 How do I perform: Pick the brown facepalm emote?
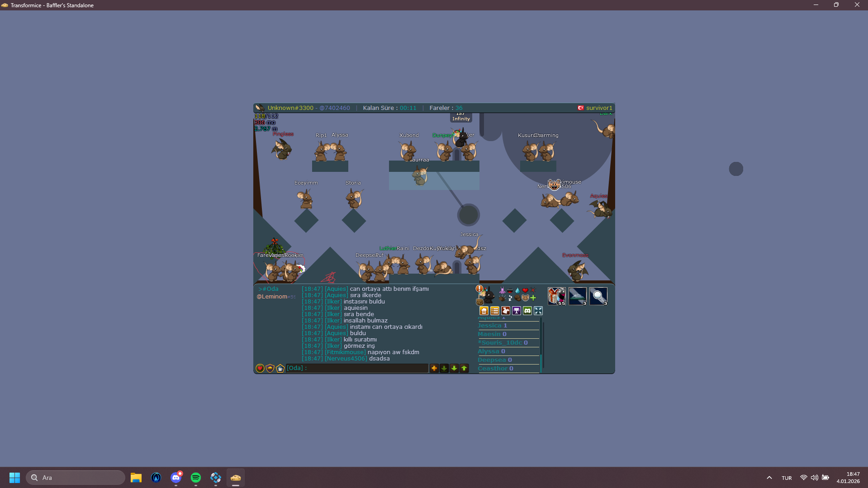(517, 298)
